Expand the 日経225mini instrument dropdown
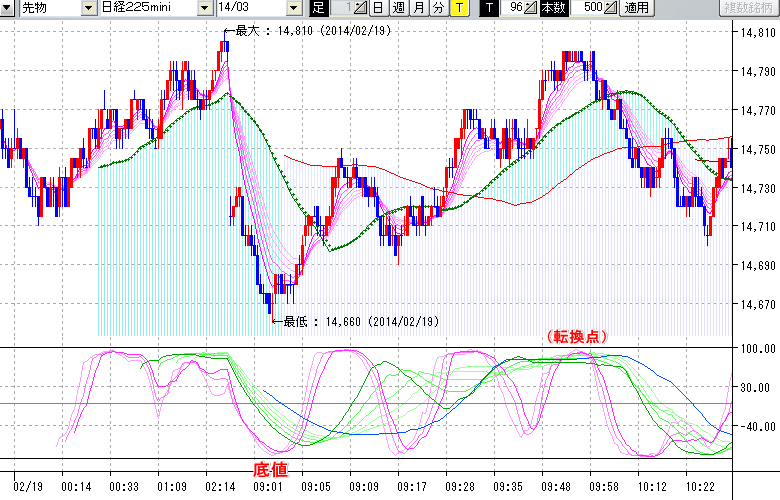780x500 pixels. click(x=205, y=8)
